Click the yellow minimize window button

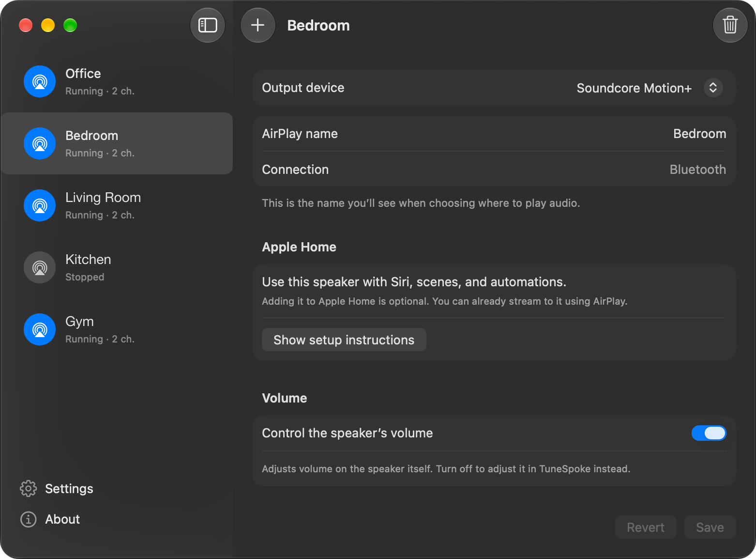(x=48, y=25)
